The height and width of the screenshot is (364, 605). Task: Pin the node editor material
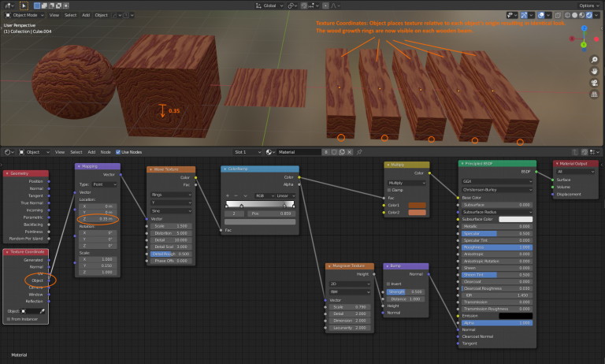(358, 151)
